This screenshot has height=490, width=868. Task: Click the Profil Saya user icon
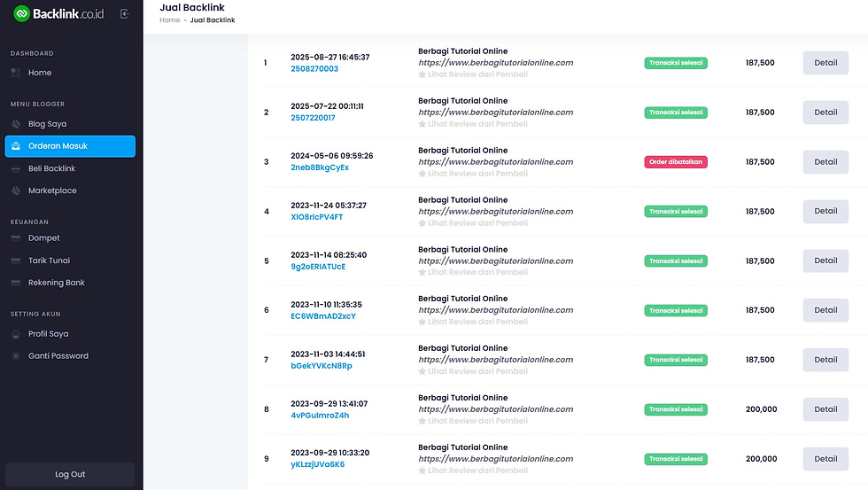pyautogui.click(x=16, y=334)
